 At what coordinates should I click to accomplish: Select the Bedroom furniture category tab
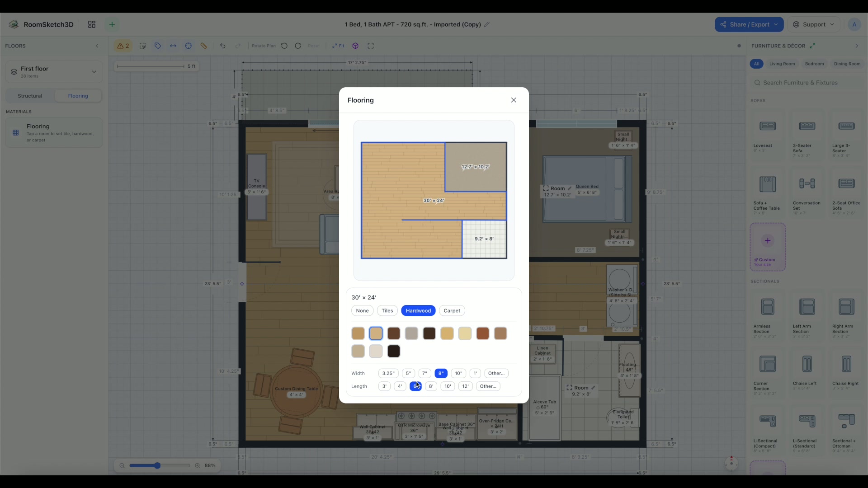814,64
